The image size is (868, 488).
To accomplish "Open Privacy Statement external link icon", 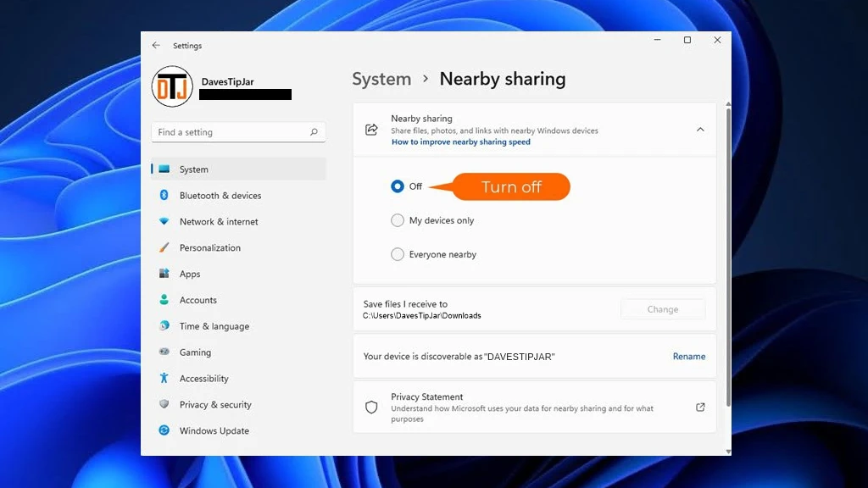I will point(700,408).
